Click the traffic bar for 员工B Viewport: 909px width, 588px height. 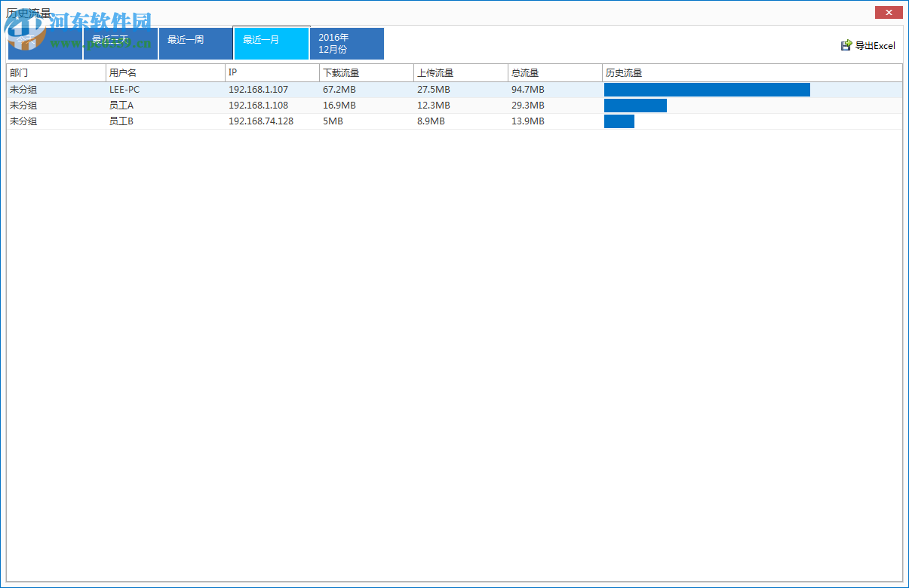[x=619, y=121]
